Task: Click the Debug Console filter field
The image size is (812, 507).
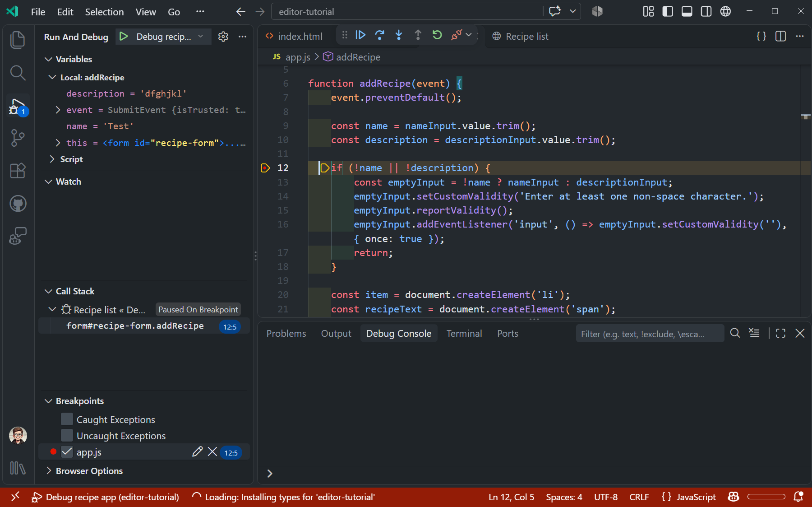Action: [x=650, y=334]
